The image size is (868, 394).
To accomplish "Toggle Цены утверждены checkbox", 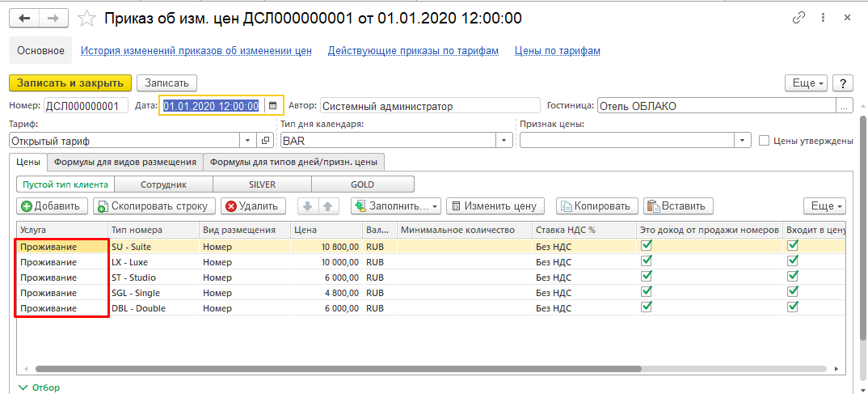I will 764,140.
